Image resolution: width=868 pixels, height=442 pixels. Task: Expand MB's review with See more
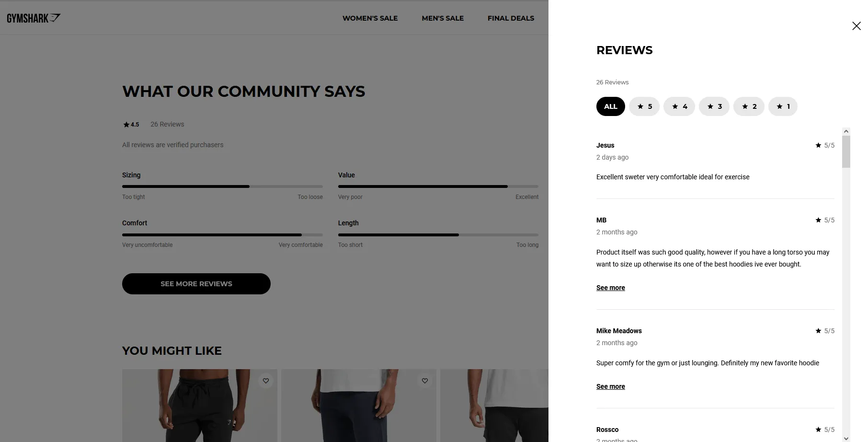(x=610, y=287)
